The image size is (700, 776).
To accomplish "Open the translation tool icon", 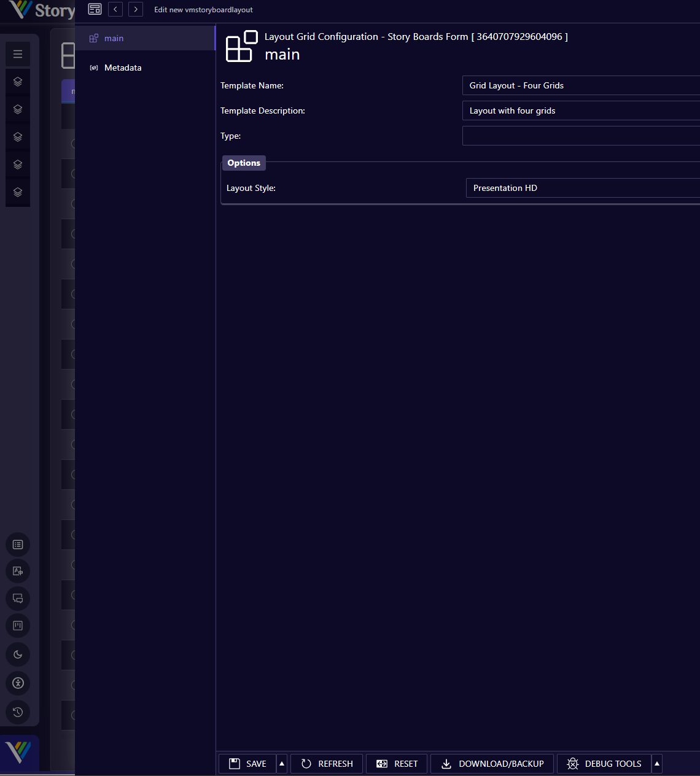I will tap(18, 571).
